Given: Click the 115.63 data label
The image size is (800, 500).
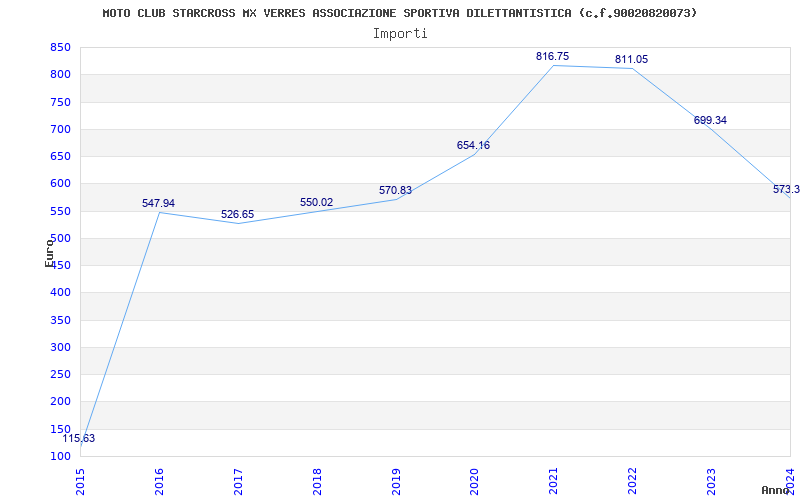Looking at the screenshot, I should [x=79, y=439].
